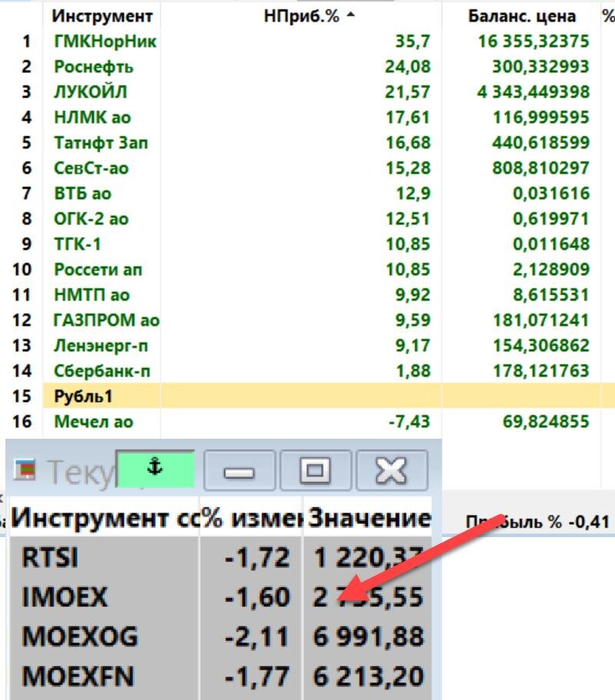Minimize the small quotes window
Screen dimensions: 615x700
[239, 470]
